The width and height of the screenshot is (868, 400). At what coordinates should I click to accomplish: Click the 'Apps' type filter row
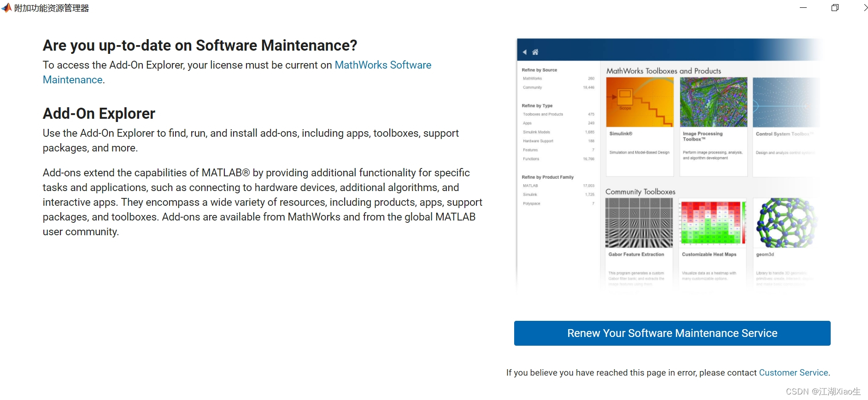(558, 123)
